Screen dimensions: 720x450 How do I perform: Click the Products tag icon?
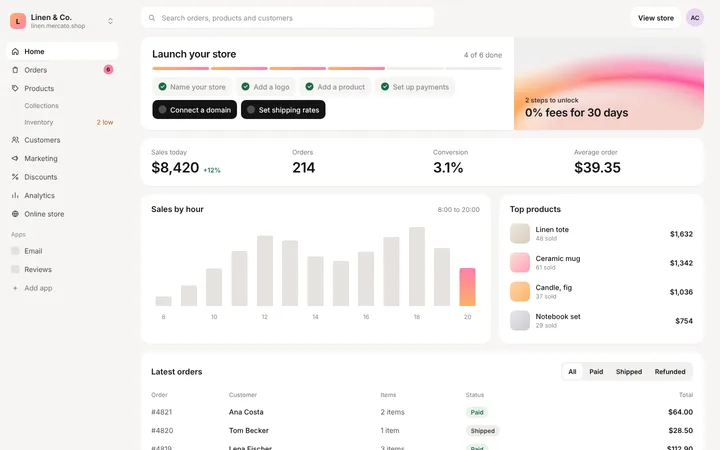pyautogui.click(x=15, y=88)
